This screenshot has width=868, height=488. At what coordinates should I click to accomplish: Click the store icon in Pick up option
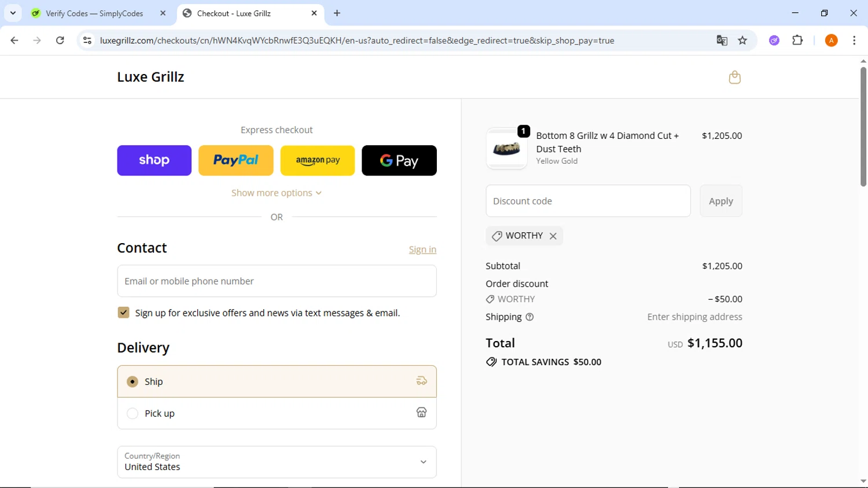[x=421, y=412]
